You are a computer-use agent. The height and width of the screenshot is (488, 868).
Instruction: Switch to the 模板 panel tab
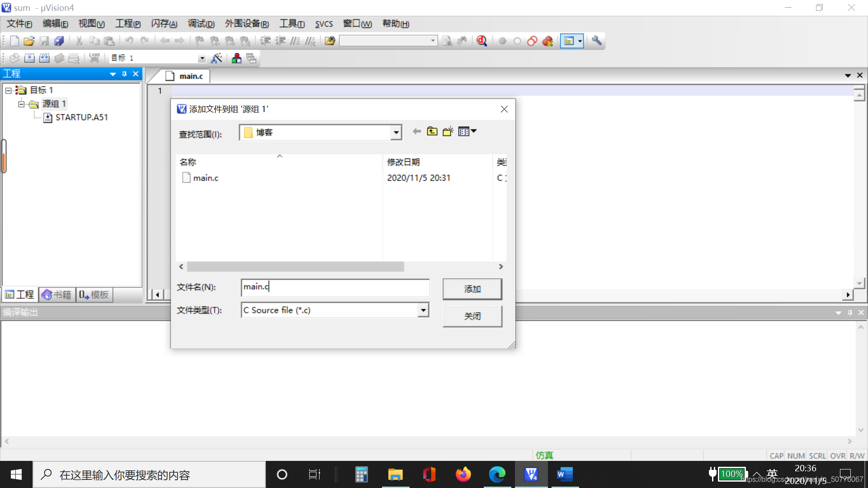94,295
